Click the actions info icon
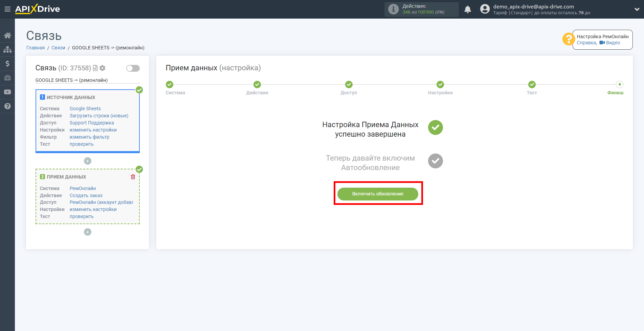This screenshot has height=331, width=644. (x=393, y=9)
